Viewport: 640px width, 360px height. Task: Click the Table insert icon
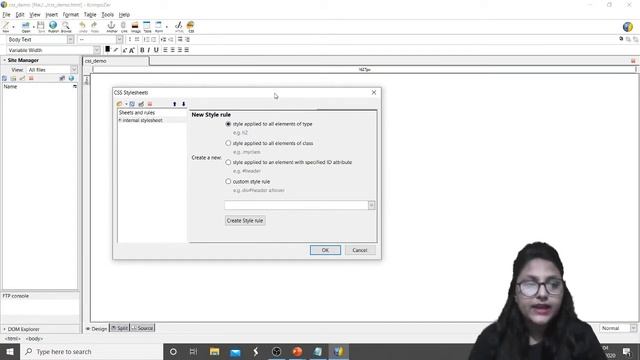pyautogui.click(x=147, y=26)
